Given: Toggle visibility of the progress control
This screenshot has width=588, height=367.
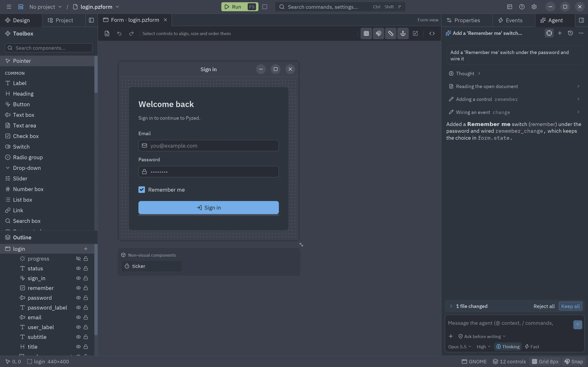Looking at the screenshot, I should click(x=78, y=259).
